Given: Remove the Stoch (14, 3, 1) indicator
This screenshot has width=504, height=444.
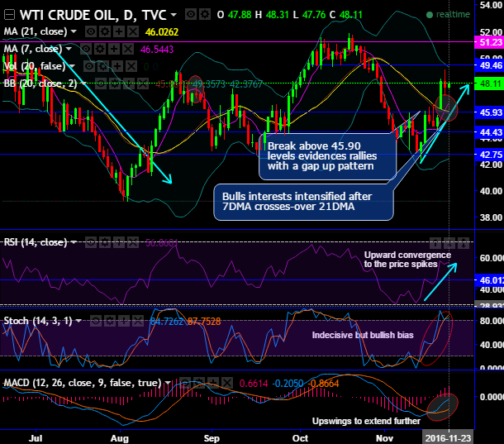Looking at the screenshot, I should 138,321.
